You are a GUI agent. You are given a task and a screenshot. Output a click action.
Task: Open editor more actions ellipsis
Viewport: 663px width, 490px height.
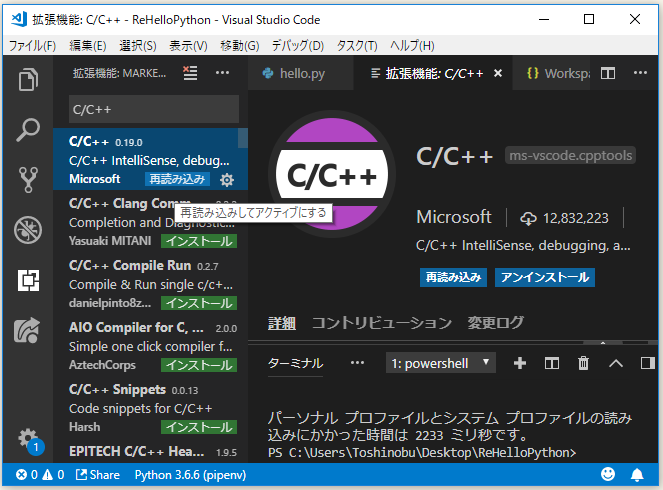point(640,73)
